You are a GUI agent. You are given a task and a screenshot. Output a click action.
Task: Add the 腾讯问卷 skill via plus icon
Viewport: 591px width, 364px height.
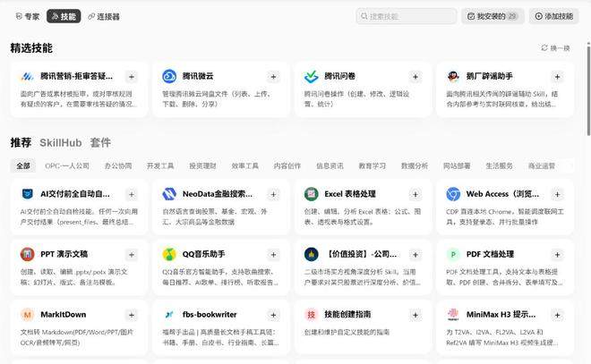[415, 77]
